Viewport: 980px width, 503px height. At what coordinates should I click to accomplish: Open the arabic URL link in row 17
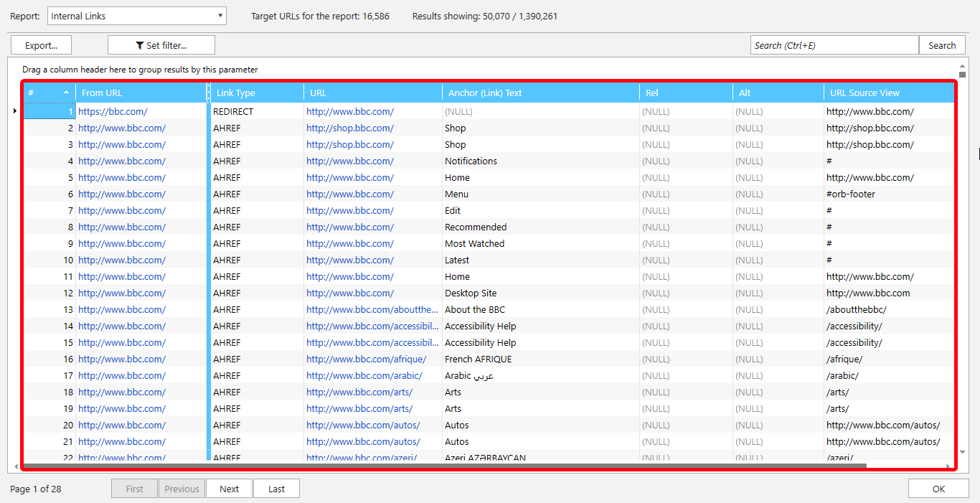pyautogui.click(x=364, y=375)
